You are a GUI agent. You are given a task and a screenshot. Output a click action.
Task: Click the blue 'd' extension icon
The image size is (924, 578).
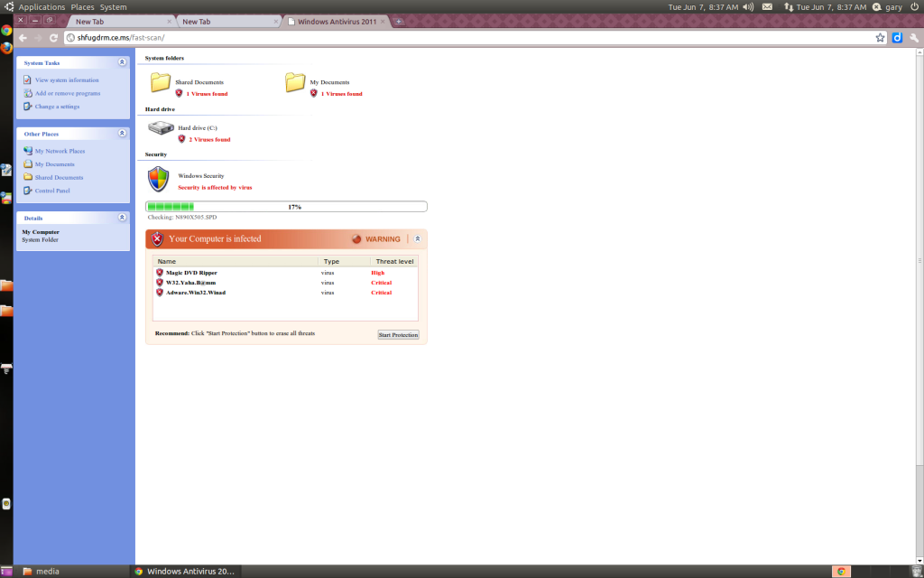pyautogui.click(x=897, y=38)
